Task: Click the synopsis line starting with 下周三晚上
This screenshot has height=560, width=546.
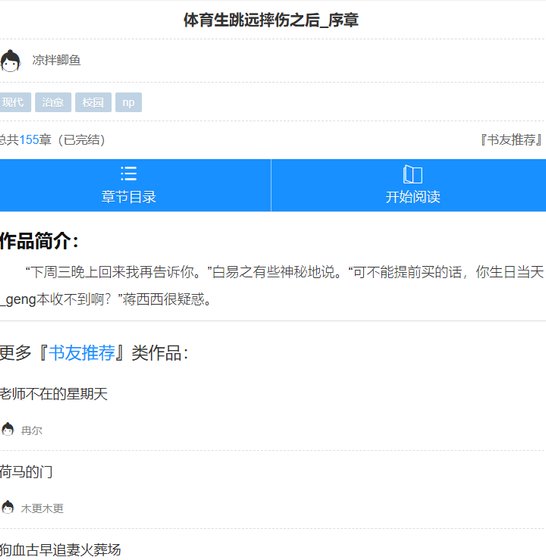Action: pos(284,272)
